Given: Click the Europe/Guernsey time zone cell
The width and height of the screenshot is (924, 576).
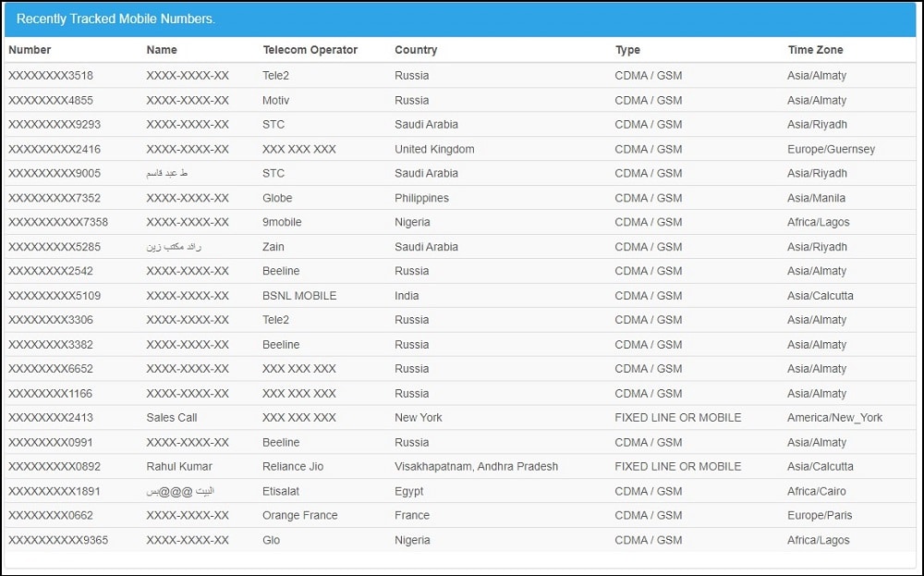Looking at the screenshot, I should (x=831, y=149).
